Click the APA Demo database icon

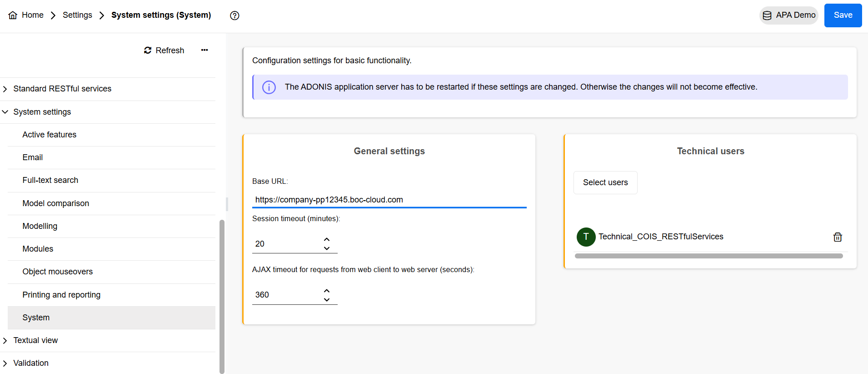click(767, 15)
